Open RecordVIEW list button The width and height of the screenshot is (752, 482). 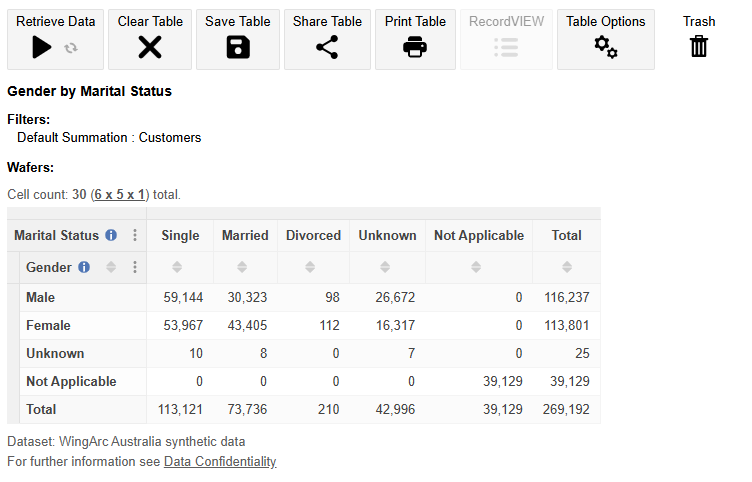coord(506,39)
